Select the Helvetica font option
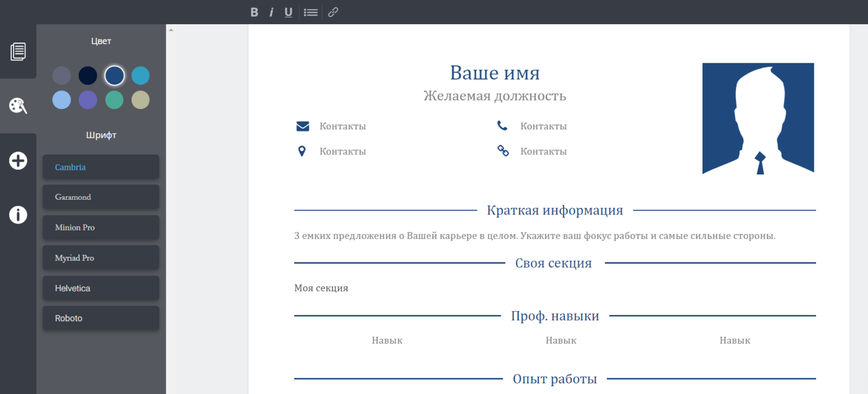This screenshot has width=868, height=394. coord(101,288)
